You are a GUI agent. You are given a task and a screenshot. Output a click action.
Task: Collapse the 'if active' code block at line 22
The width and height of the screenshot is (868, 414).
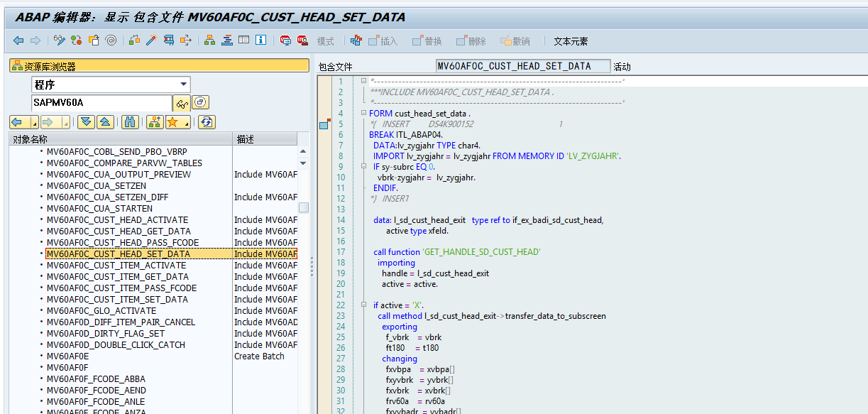click(363, 305)
